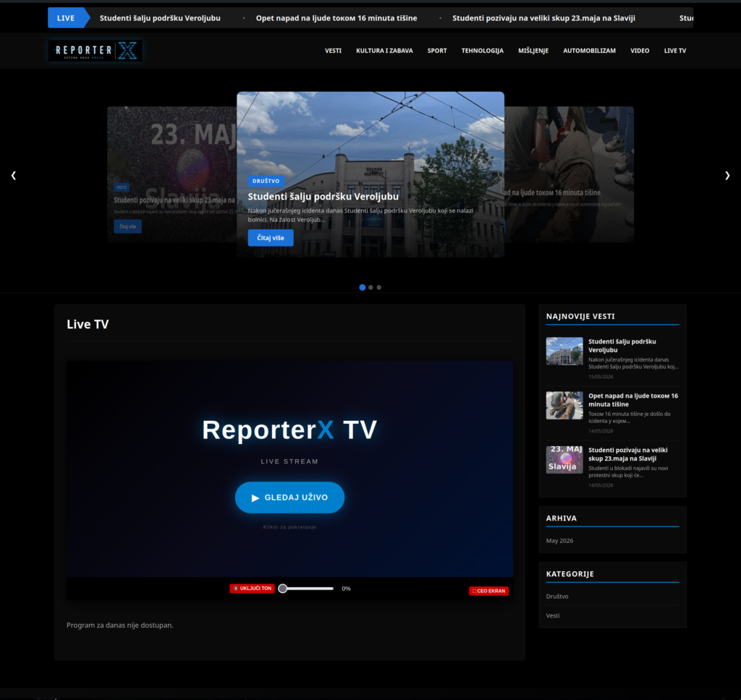Open sidebar thumbnail of Veroljub building article

click(564, 351)
